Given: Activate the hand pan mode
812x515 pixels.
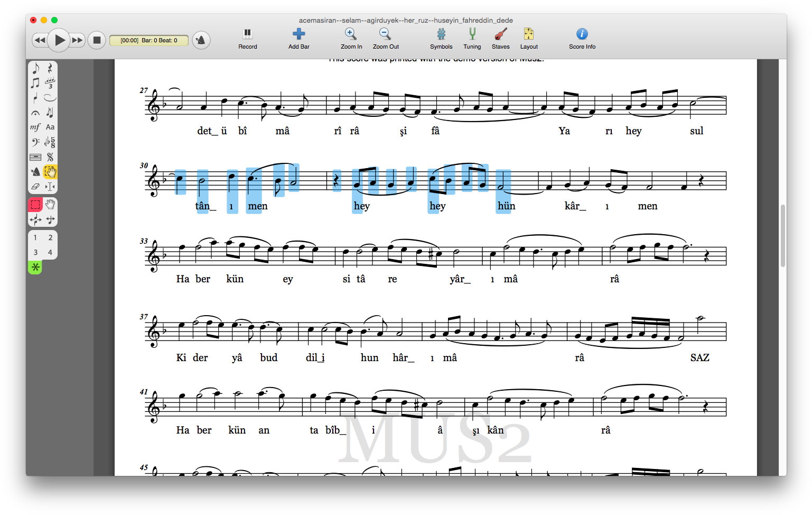Looking at the screenshot, I should 50,205.
